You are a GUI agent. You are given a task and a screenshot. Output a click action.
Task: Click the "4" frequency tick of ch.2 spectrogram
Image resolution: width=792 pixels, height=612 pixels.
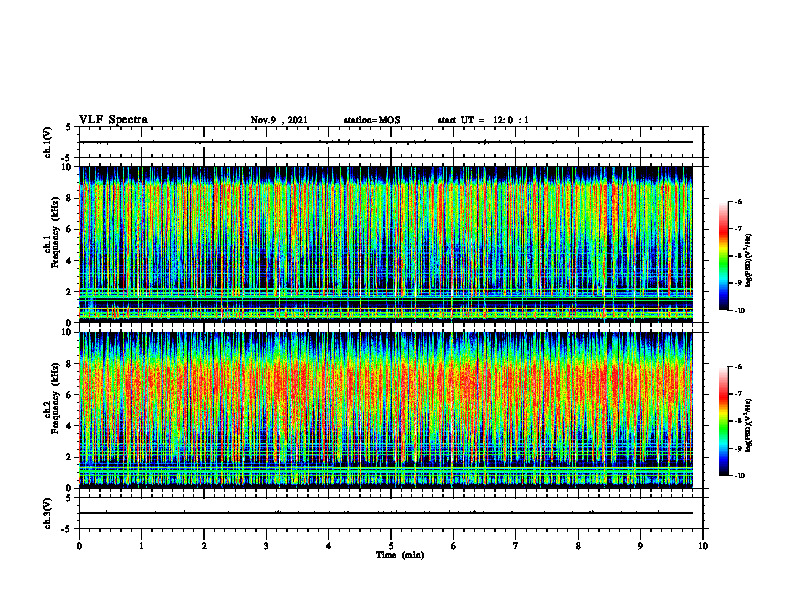70,426
